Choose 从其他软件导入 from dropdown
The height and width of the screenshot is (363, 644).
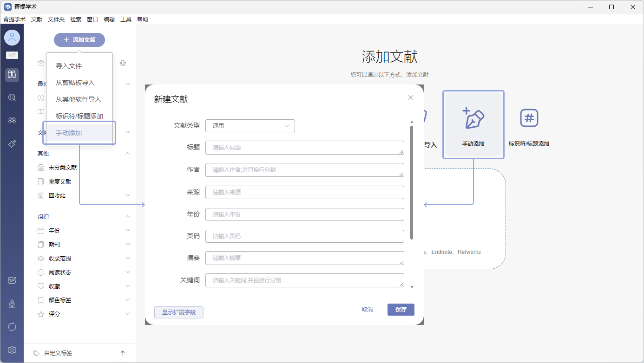pos(79,99)
